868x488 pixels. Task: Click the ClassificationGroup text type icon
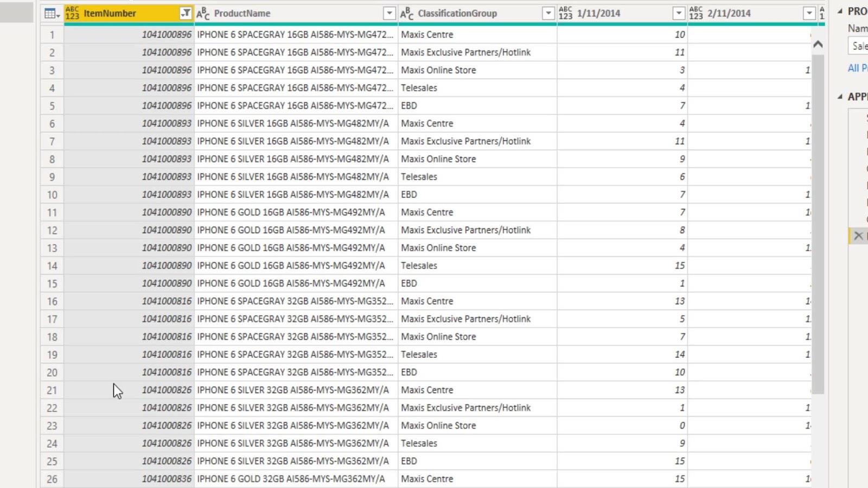coord(407,14)
